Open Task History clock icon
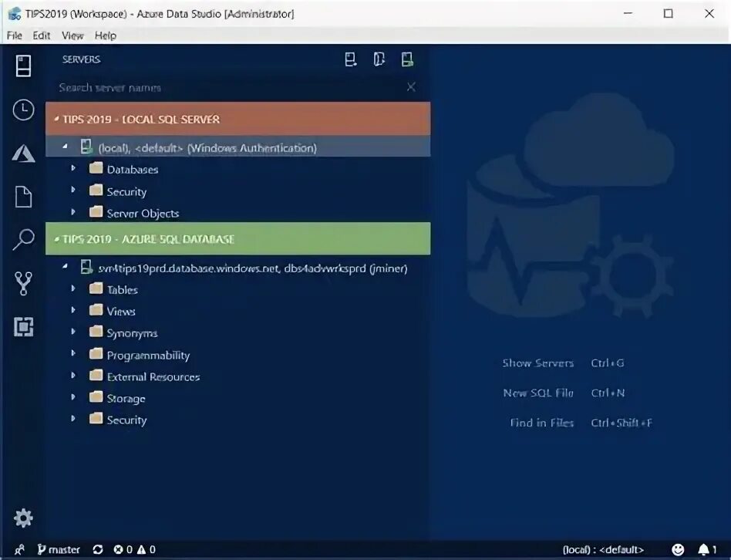Image resolution: width=731 pixels, height=560 pixels. click(23, 110)
